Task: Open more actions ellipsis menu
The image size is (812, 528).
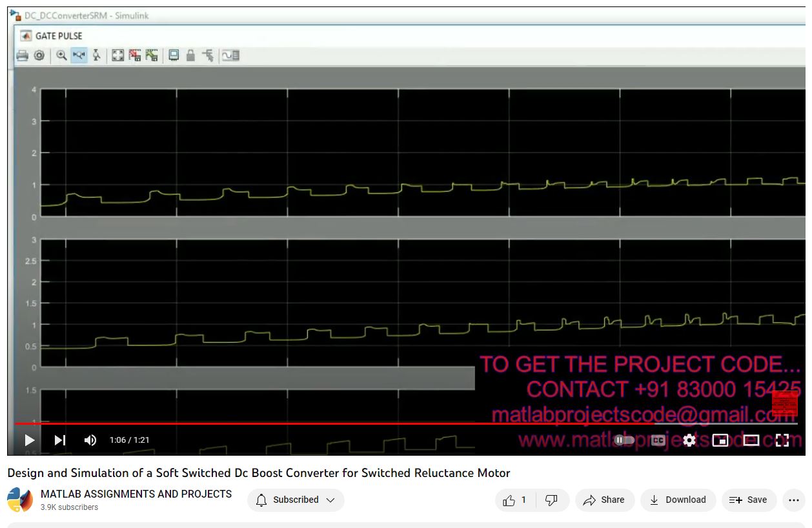Action: pyautogui.click(x=793, y=500)
